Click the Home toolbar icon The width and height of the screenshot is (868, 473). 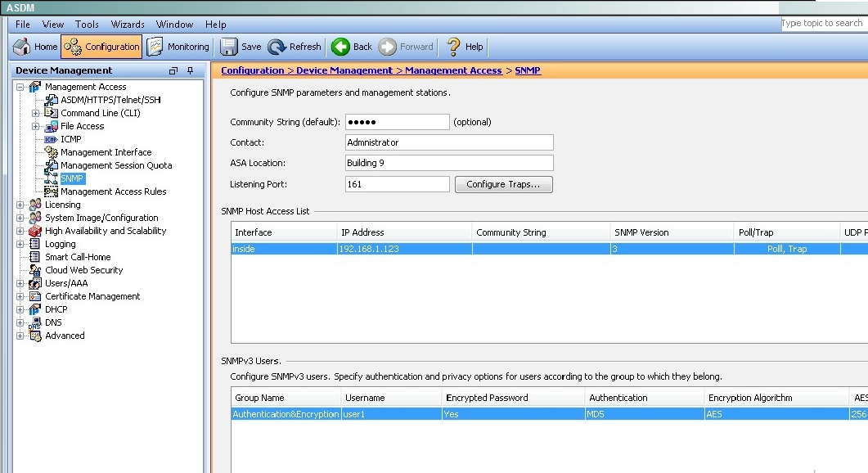coord(21,47)
